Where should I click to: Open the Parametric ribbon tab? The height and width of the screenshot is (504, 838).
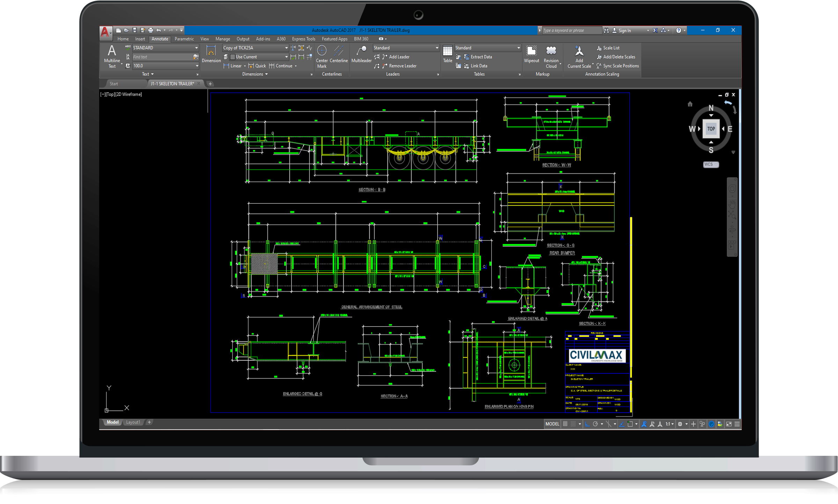[x=184, y=39]
